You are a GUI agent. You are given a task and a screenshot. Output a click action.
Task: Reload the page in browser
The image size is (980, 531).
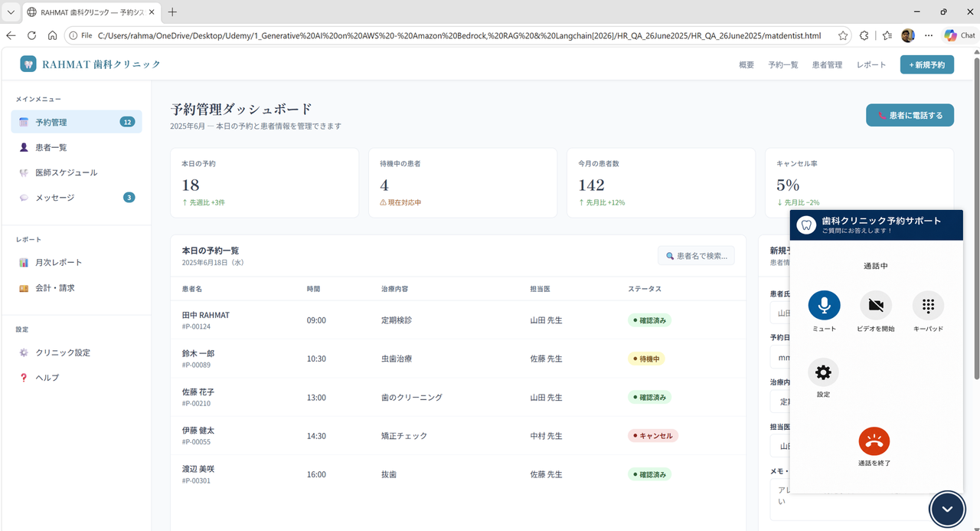click(x=31, y=35)
